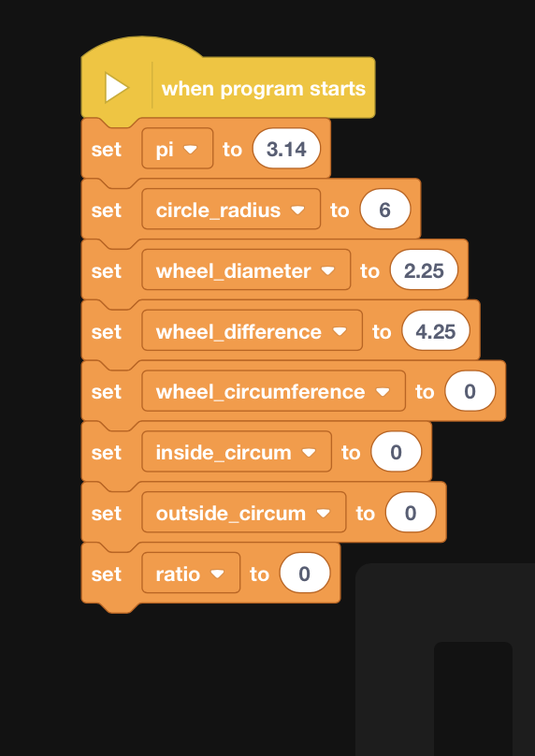Click the ratio value 0 field

[x=305, y=574]
